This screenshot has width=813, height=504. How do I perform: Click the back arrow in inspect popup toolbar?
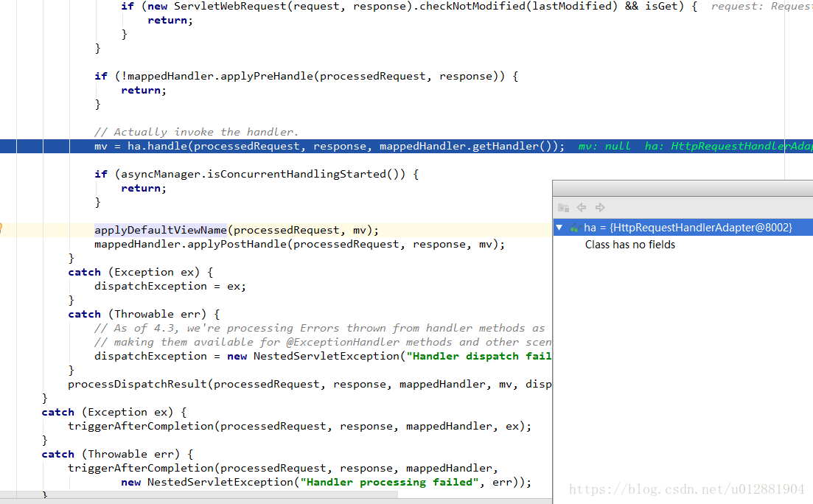(x=582, y=207)
